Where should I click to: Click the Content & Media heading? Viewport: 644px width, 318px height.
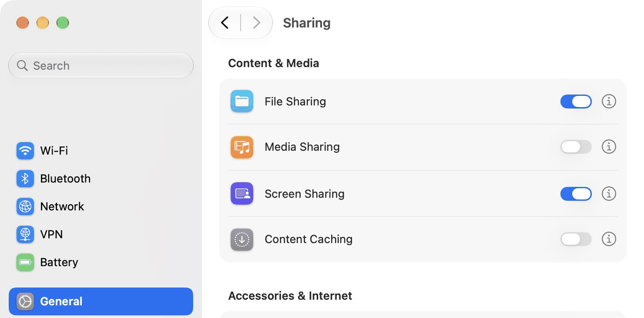pos(274,63)
